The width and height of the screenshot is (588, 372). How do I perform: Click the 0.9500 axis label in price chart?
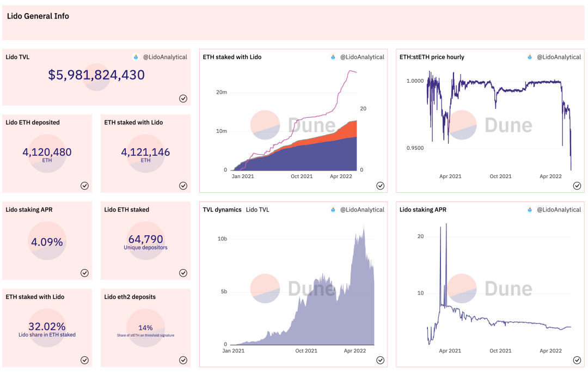point(415,148)
